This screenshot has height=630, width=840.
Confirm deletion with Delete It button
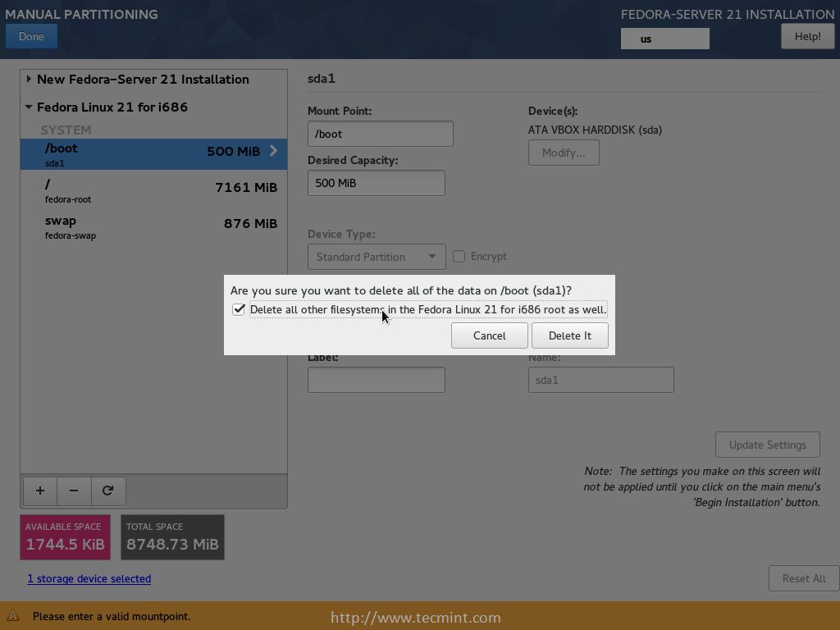[570, 336]
